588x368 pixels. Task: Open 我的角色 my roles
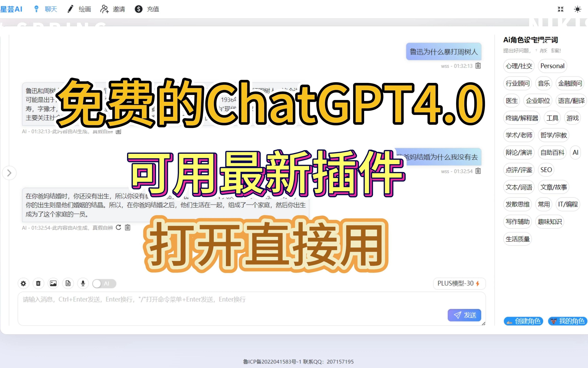pyautogui.click(x=568, y=321)
